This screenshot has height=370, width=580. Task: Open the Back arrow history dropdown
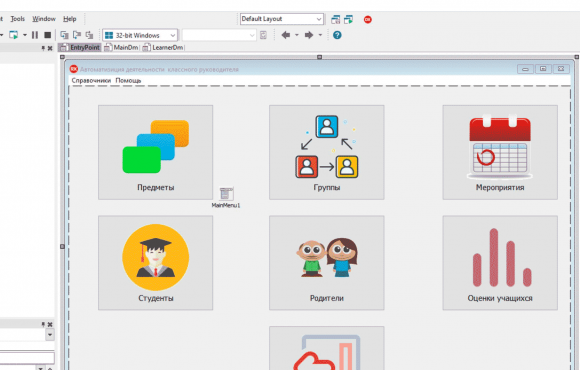coord(296,35)
